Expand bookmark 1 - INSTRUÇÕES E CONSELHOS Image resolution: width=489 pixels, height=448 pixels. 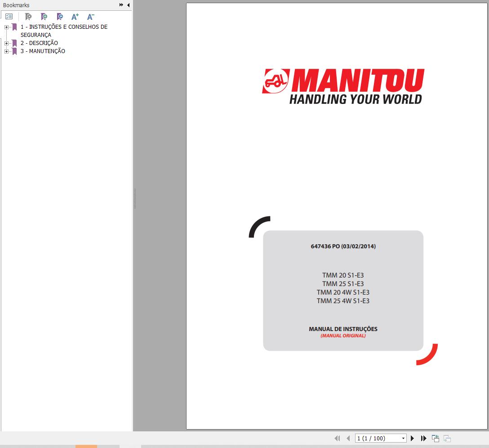[6, 27]
